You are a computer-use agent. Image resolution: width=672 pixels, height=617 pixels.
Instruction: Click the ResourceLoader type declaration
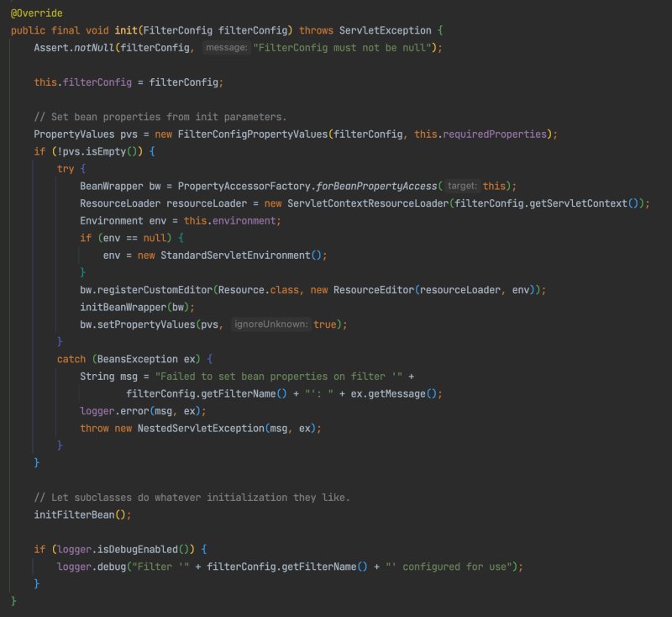(x=120, y=203)
